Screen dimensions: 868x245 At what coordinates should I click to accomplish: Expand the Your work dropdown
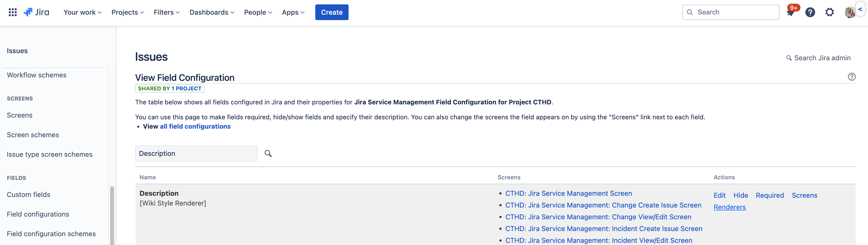(82, 12)
